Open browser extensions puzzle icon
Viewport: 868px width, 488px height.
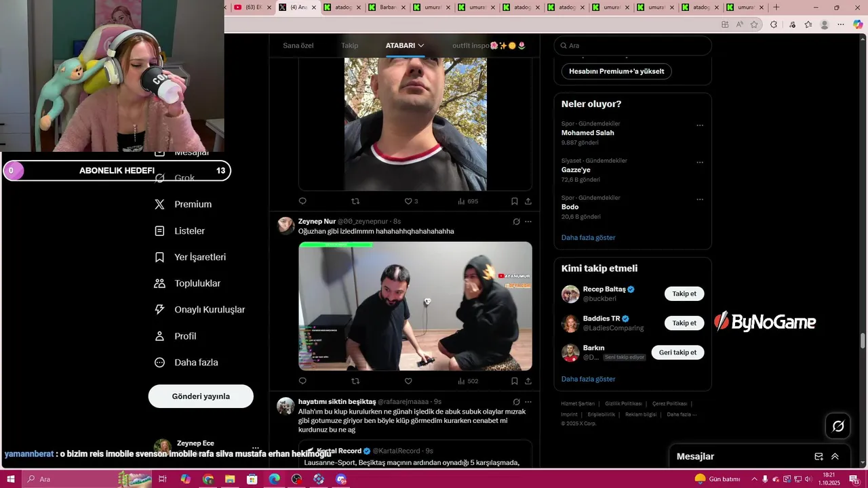point(774,24)
